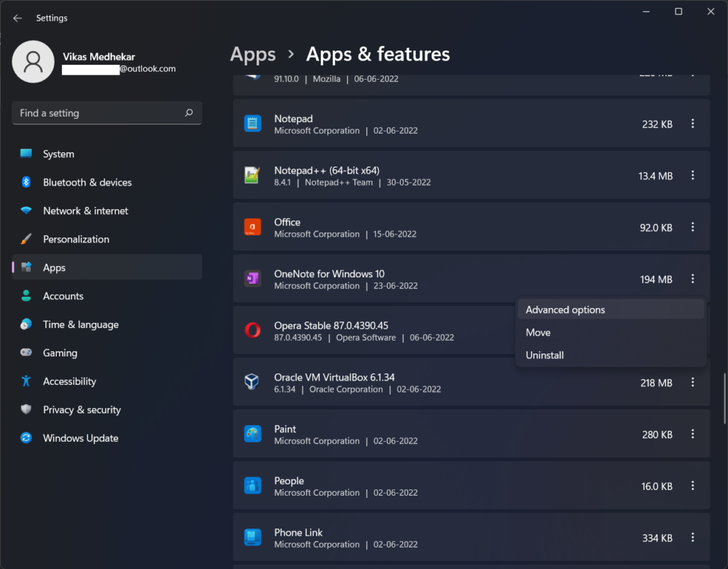Click the Notepad app icon
Screen dimensions: 728x569
[252, 124]
